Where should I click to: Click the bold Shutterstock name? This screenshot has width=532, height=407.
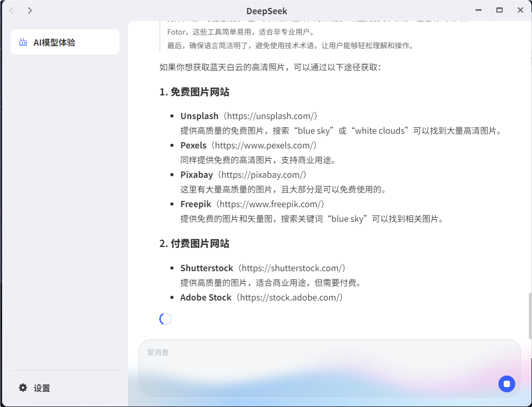tap(207, 268)
